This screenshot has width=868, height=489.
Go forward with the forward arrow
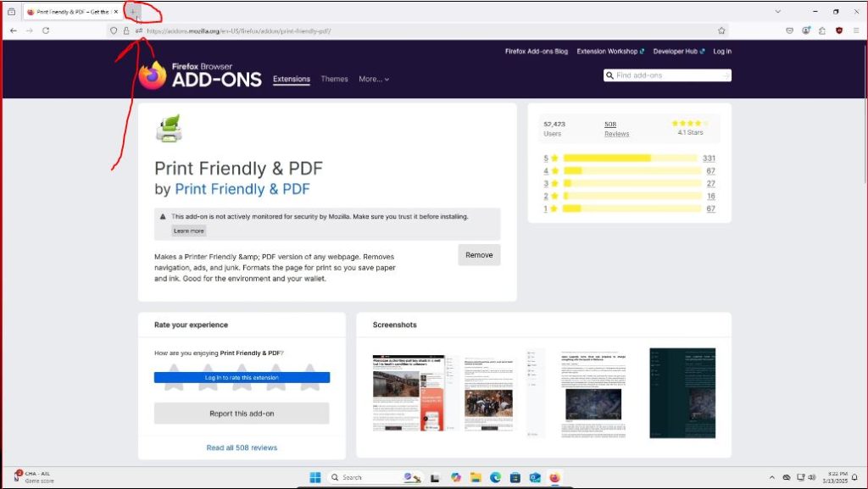[x=30, y=31]
